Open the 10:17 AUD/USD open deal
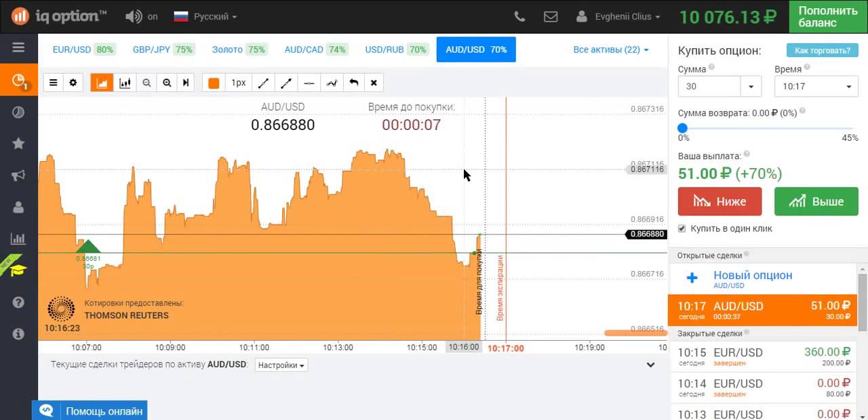 763,310
